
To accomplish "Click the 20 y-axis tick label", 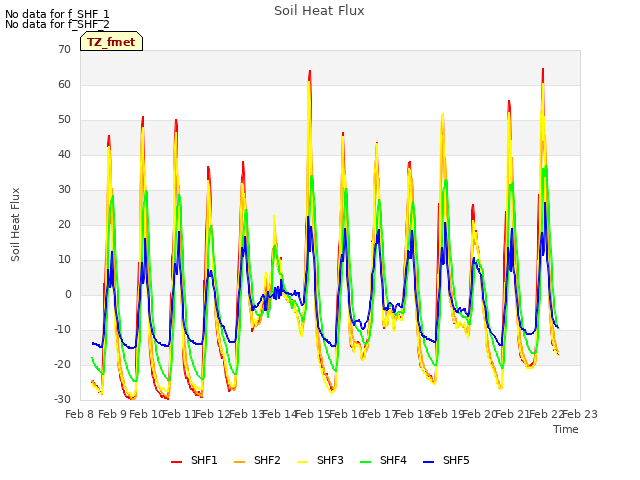I will click(64, 225).
